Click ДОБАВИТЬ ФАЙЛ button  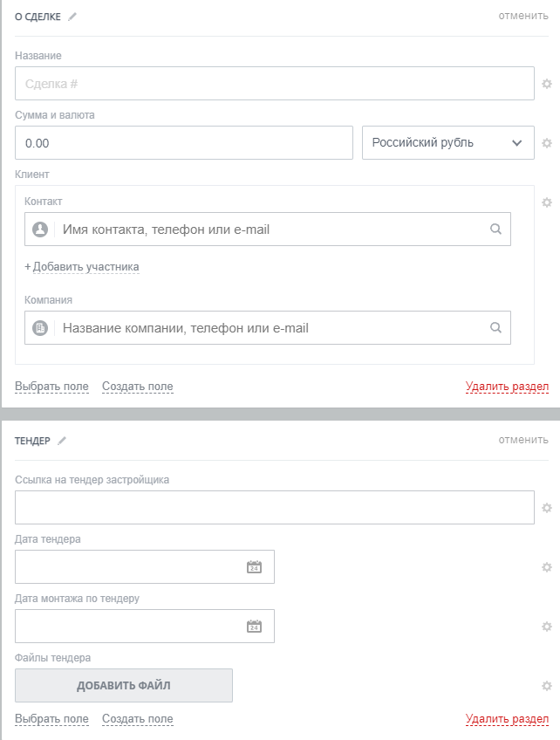pyautogui.click(x=124, y=686)
